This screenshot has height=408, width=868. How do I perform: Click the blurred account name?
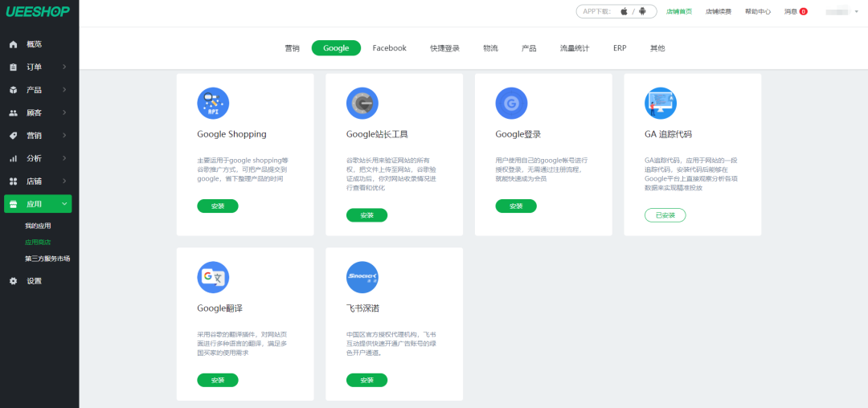tap(837, 11)
